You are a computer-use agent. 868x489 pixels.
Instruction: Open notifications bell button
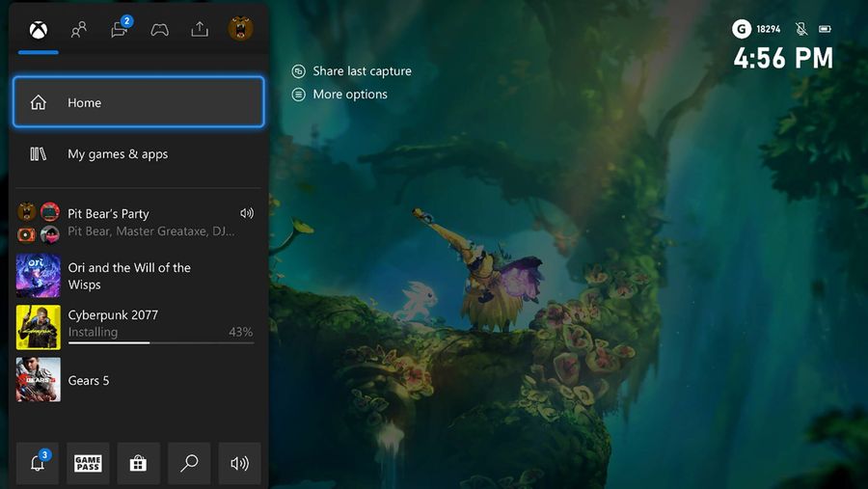coord(38,463)
